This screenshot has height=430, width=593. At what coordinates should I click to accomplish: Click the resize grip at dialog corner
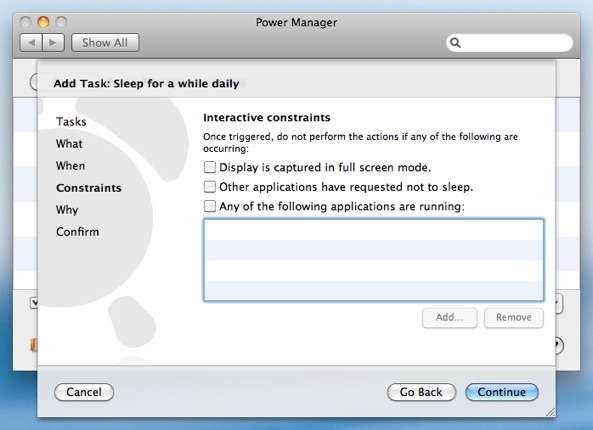pos(550,412)
